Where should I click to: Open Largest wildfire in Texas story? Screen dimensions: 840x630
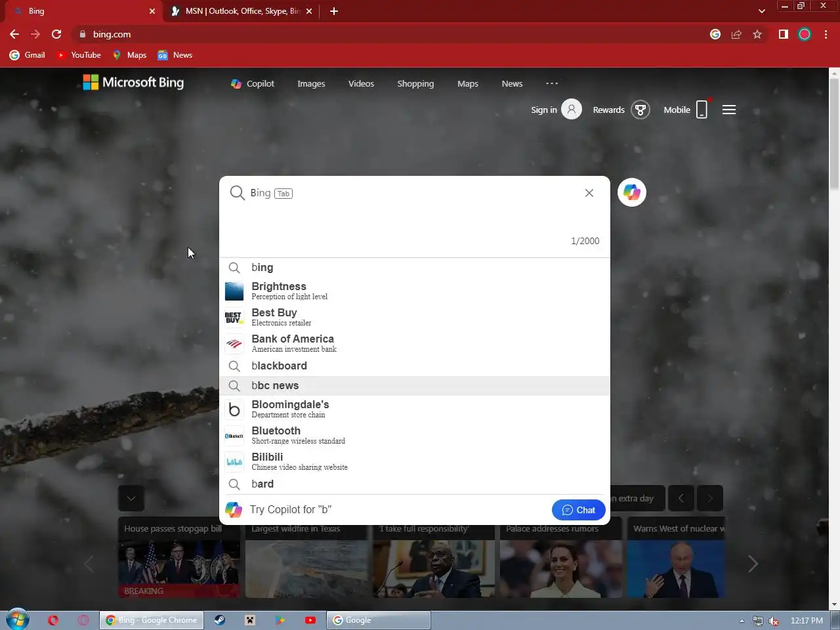click(x=306, y=558)
